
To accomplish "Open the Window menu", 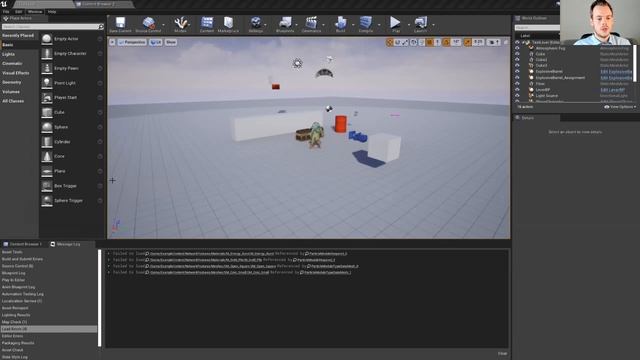I will tap(35, 12).
